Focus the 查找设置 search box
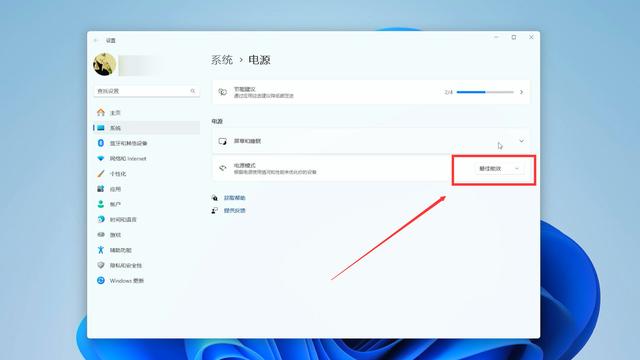Image resolution: width=640 pixels, height=360 pixels. (x=146, y=91)
